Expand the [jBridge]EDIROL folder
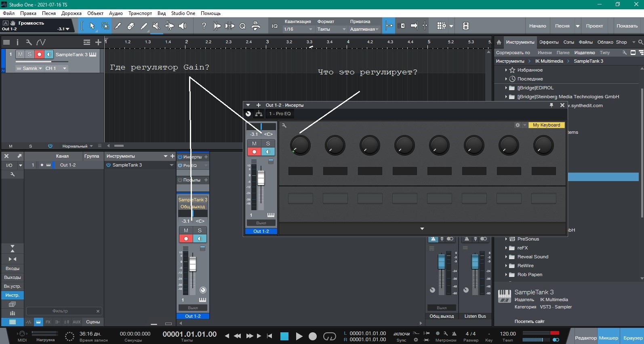This screenshot has height=344, width=644. [506, 88]
